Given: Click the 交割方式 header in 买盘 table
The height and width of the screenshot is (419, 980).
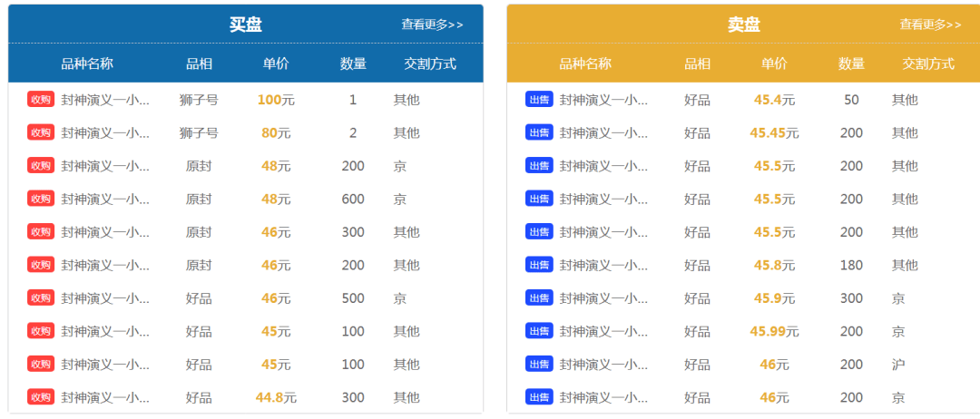Looking at the screenshot, I should [430, 63].
